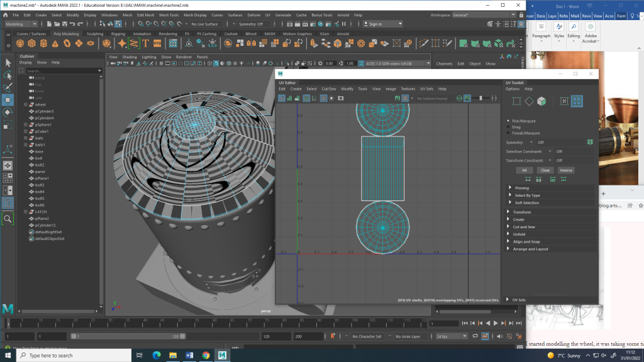Create a polygon cube from the shelf

coord(31,43)
